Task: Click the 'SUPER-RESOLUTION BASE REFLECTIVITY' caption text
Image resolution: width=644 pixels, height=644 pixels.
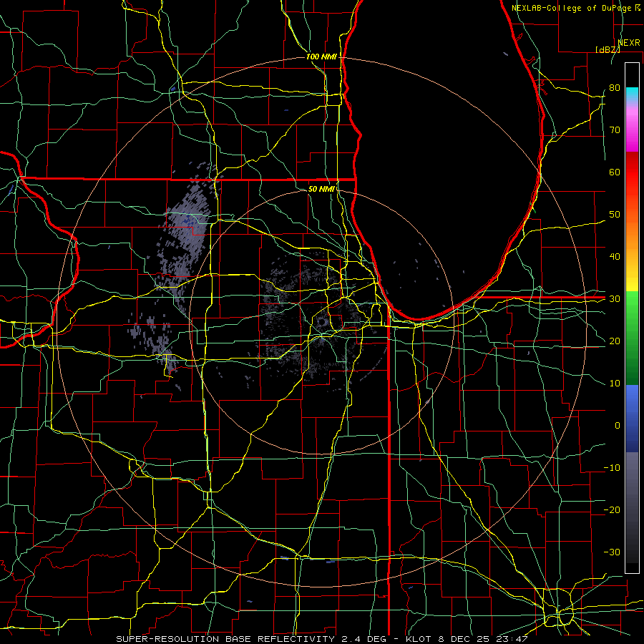Action: (225, 639)
